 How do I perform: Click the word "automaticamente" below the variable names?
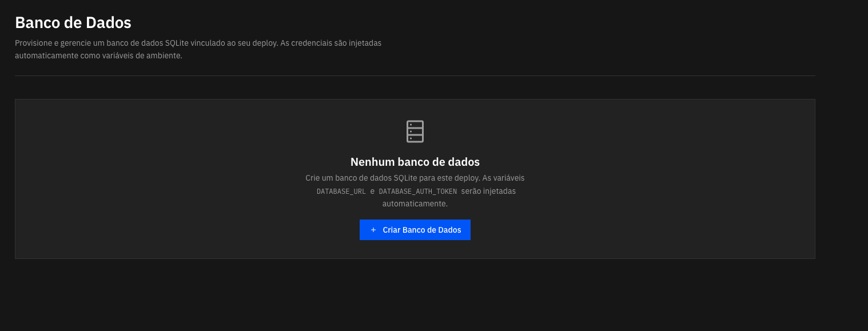click(x=415, y=203)
